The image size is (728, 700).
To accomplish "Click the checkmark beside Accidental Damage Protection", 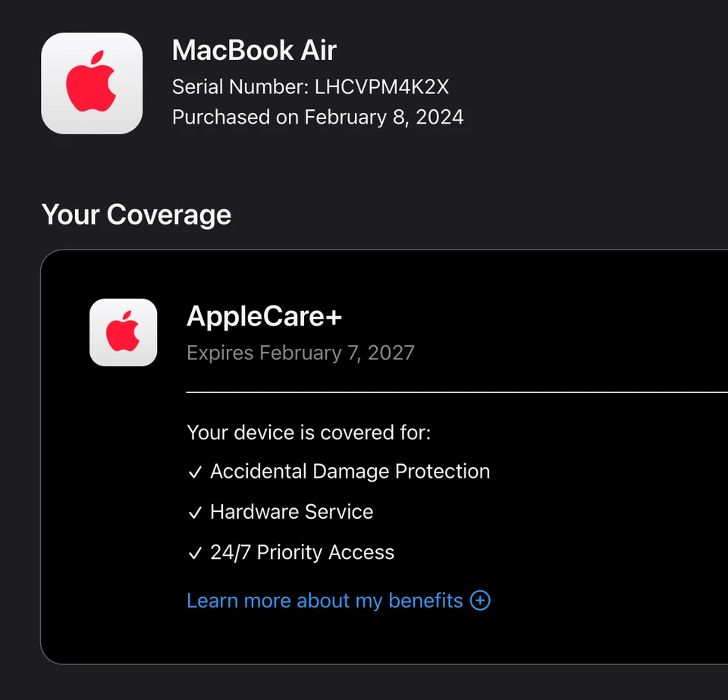I will 195,472.
